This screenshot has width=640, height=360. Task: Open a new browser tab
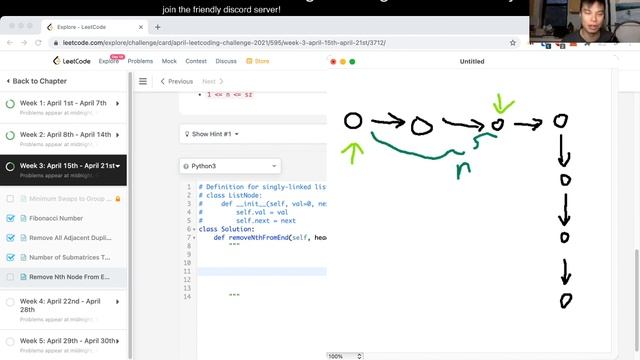click(x=158, y=27)
